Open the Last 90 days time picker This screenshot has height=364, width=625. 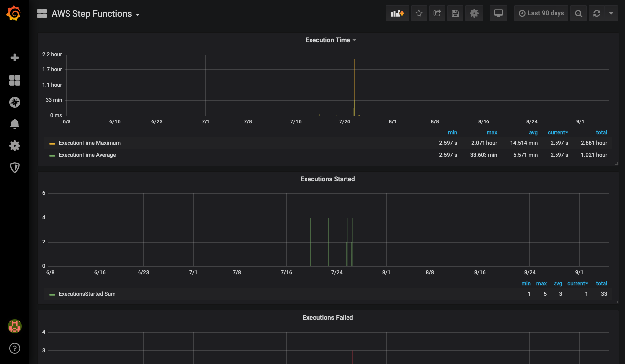pos(541,13)
